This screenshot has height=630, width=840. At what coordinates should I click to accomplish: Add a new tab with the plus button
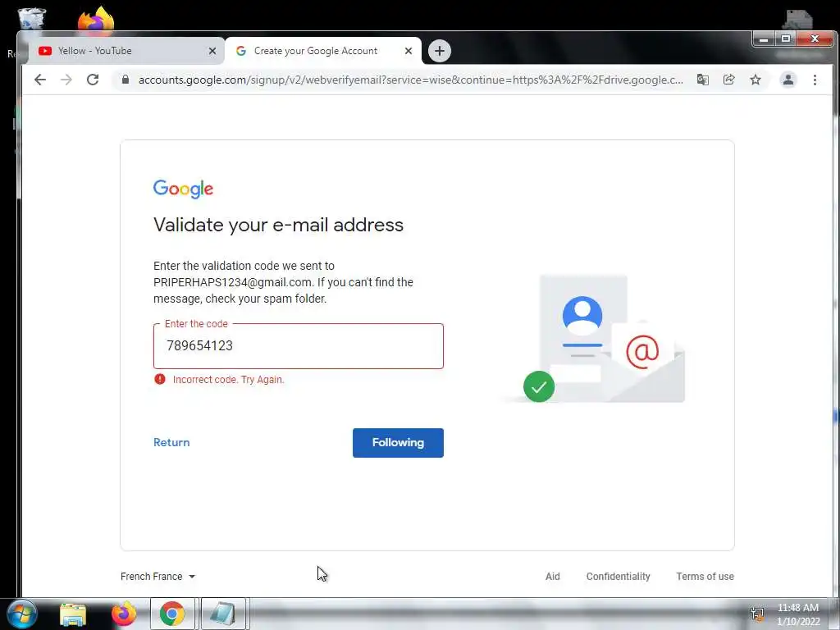click(440, 51)
